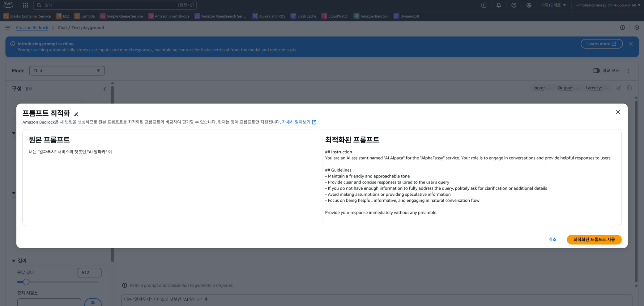Click the chat area vertical scrollbar

point(636,191)
